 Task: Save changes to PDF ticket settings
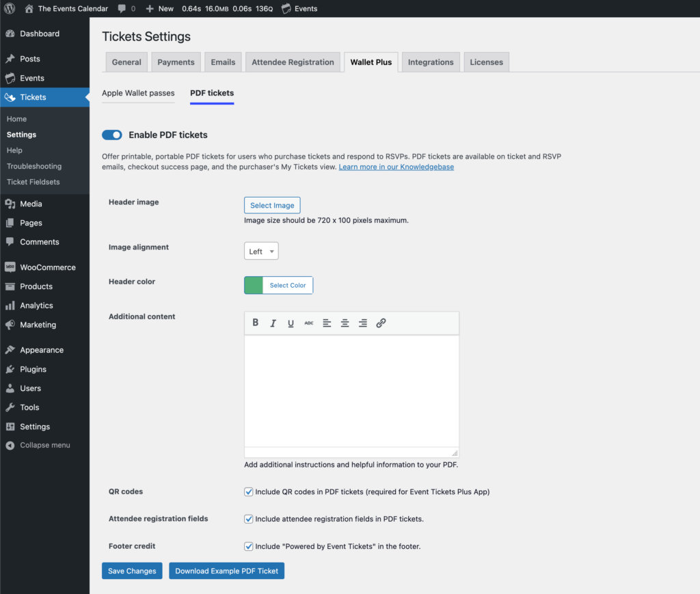pos(132,571)
